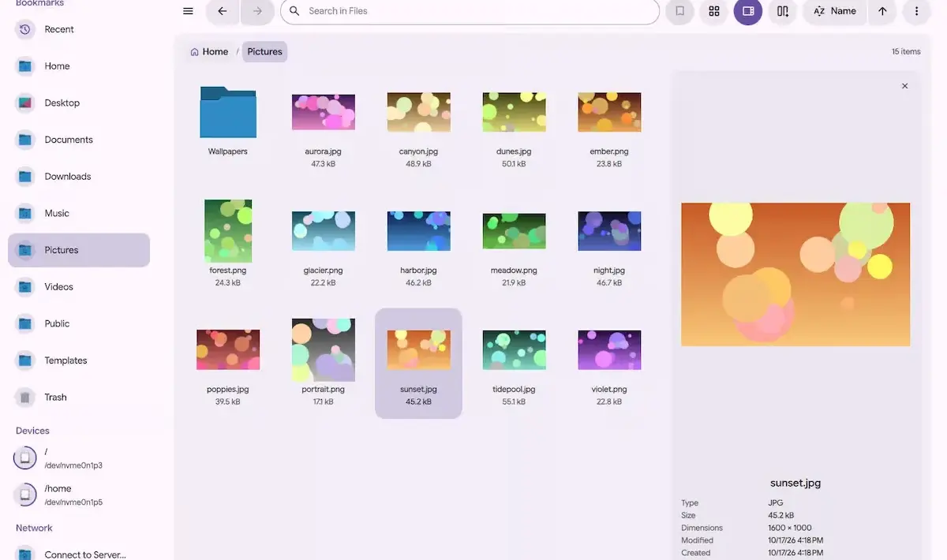Open Videos bookmark in sidebar
947x560 pixels.
tap(79, 287)
